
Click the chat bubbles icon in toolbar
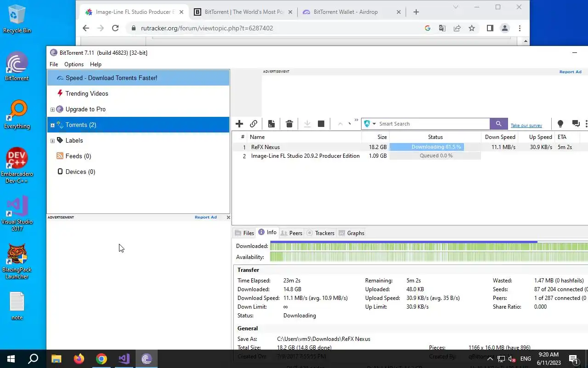click(576, 124)
